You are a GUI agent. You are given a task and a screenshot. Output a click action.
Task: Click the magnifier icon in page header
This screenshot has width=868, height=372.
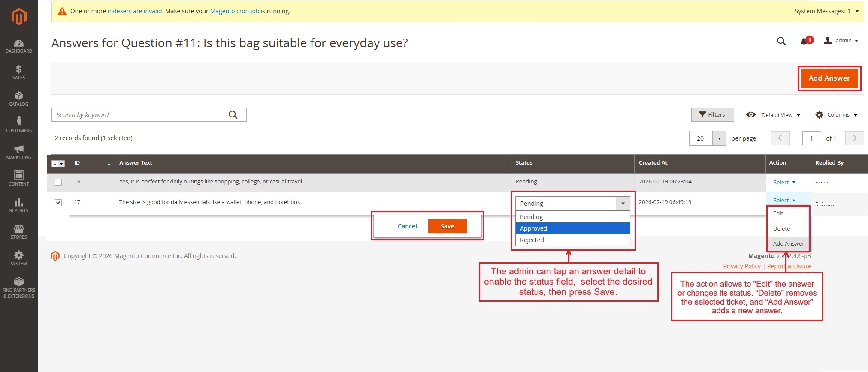click(x=781, y=41)
